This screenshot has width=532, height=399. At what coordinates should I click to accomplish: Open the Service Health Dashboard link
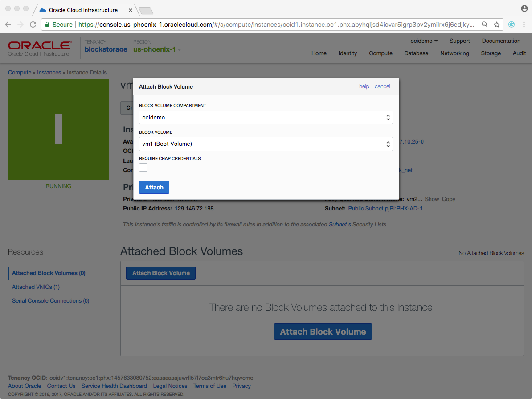pyautogui.click(x=114, y=386)
